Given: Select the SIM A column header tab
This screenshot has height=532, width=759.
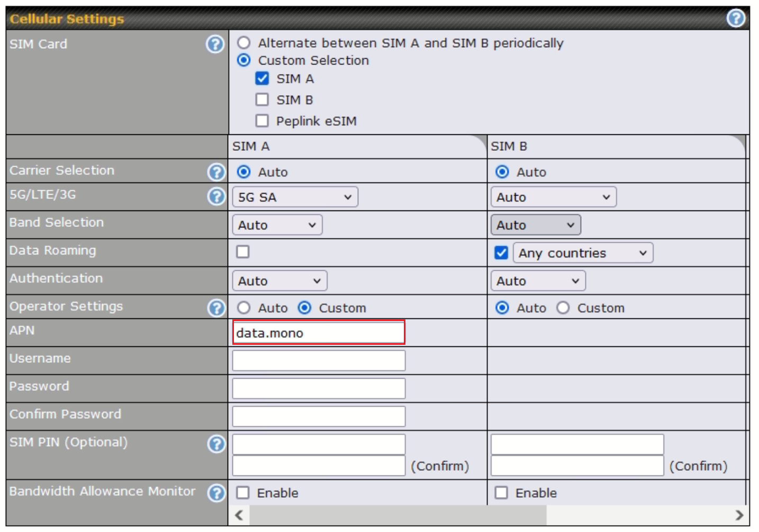Looking at the screenshot, I should (x=357, y=146).
